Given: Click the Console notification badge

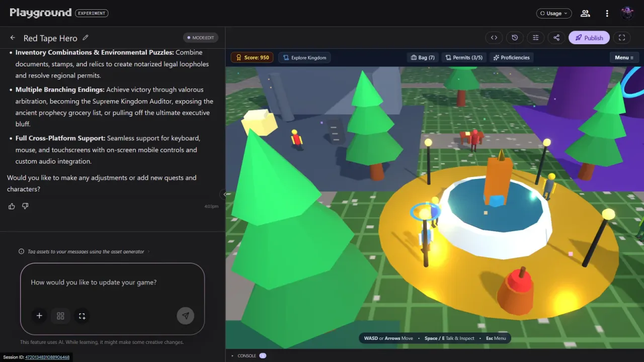Looking at the screenshot, I should [263, 356].
